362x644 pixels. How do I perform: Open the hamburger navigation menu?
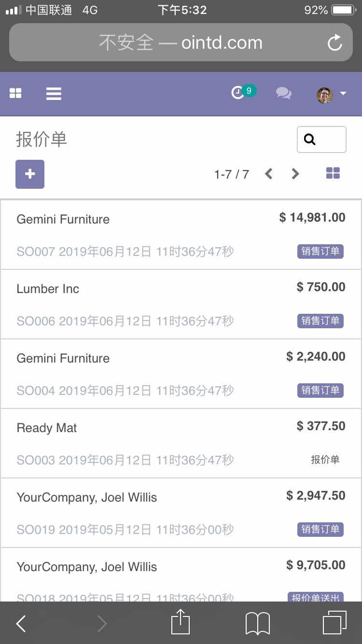tap(54, 93)
